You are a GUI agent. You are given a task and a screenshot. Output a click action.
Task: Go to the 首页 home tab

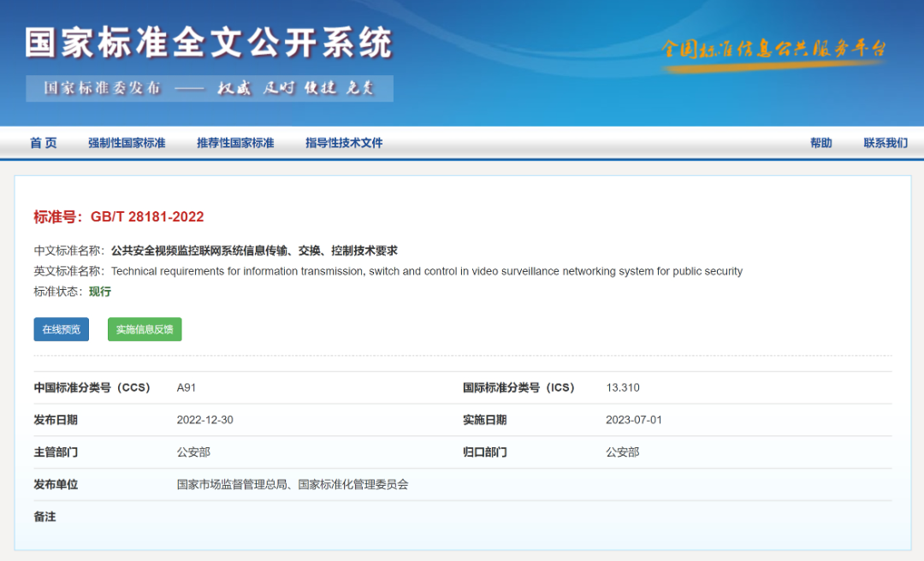click(x=44, y=143)
